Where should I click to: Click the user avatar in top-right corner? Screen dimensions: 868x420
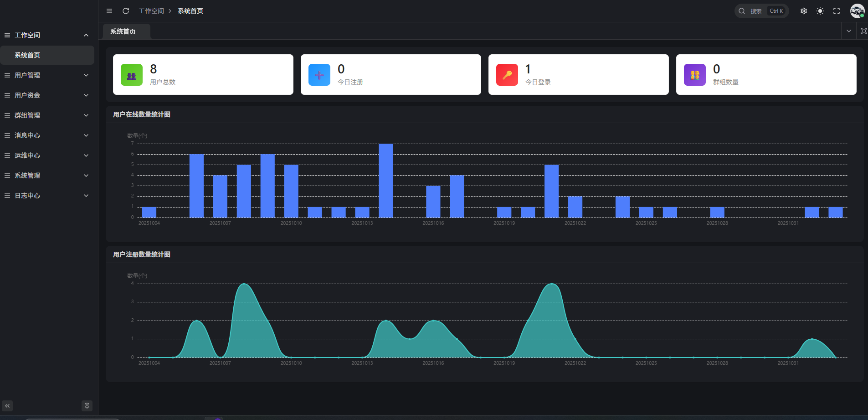coord(857,11)
